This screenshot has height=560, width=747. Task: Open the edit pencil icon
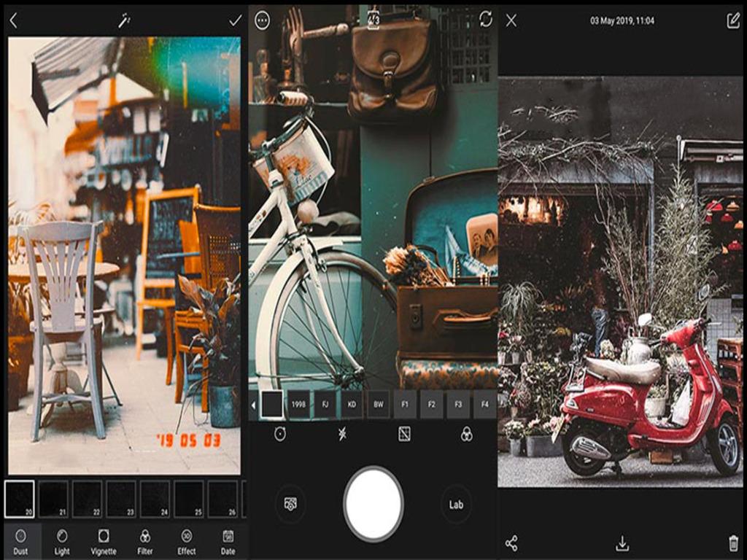pos(733,20)
